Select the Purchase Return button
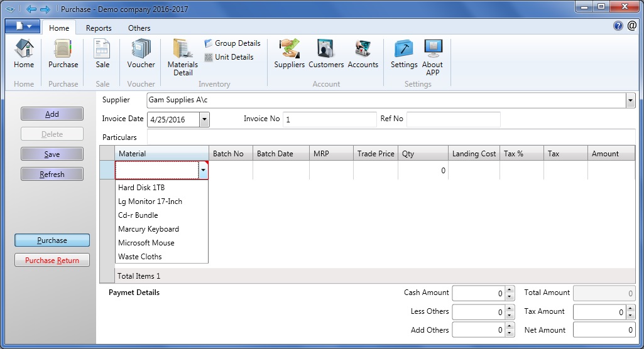 click(x=52, y=260)
